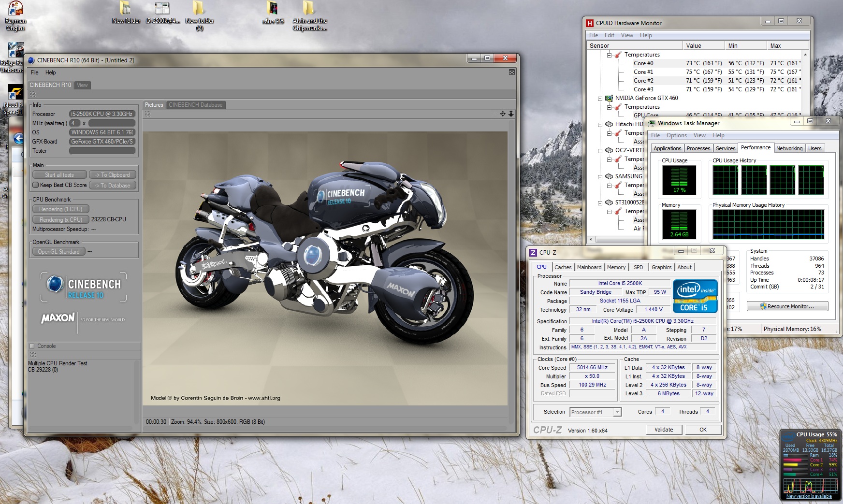The image size is (843, 504).
Task: Open the SPD tab in CPU-Z
Action: [x=639, y=267]
